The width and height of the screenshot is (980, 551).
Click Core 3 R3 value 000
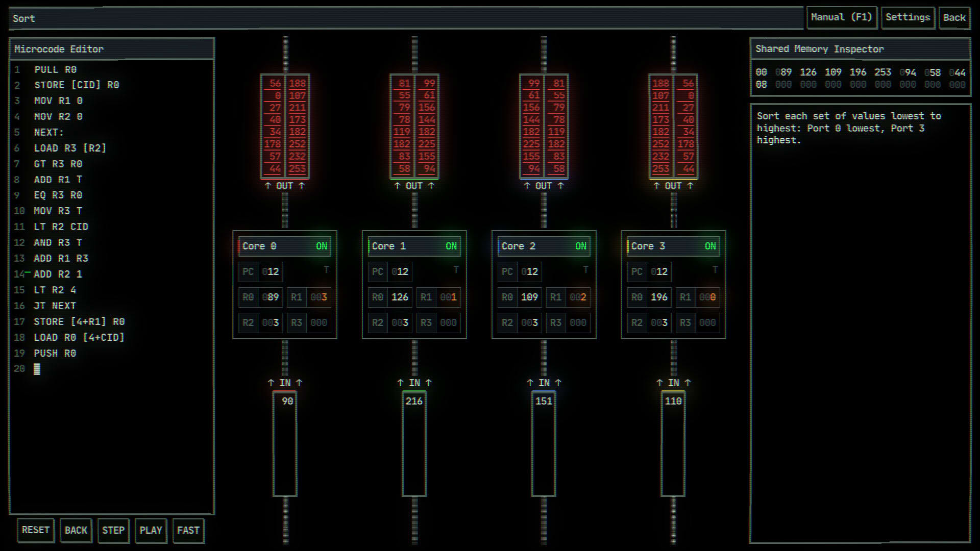(707, 323)
